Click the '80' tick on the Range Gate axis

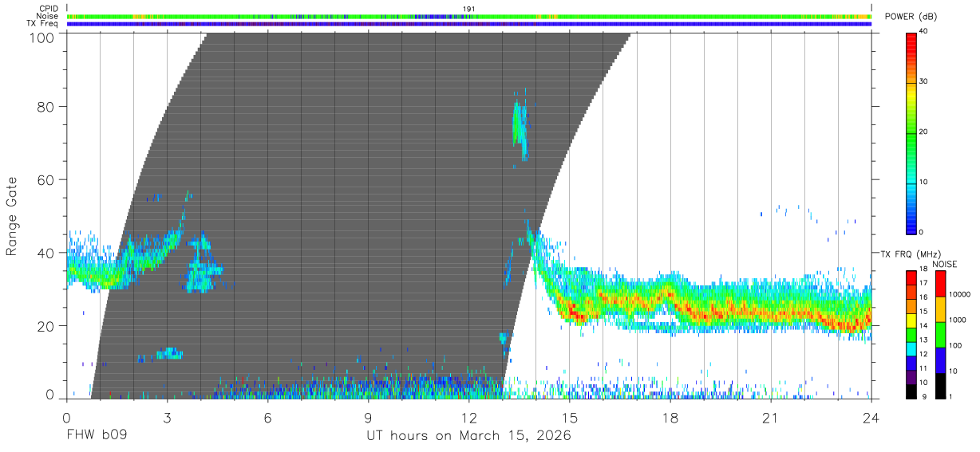pyautogui.click(x=47, y=107)
